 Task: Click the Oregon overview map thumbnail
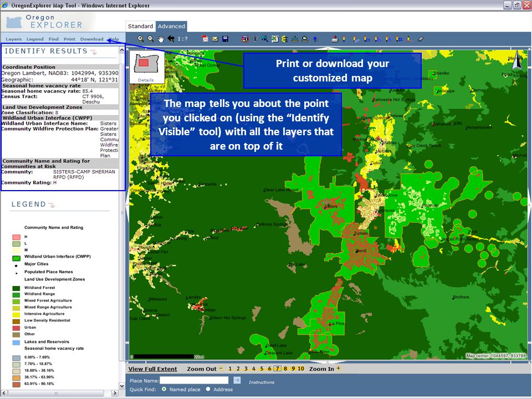click(x=147, y=64)
